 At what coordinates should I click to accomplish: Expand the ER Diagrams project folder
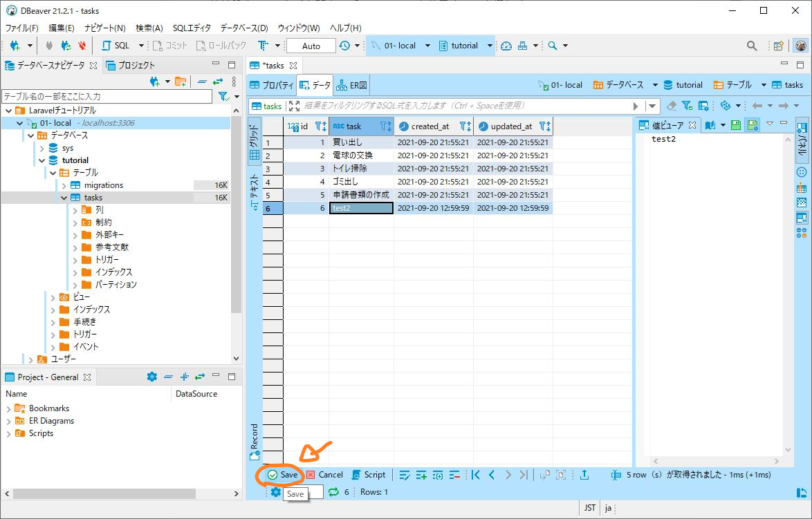(x=8, y=421)
